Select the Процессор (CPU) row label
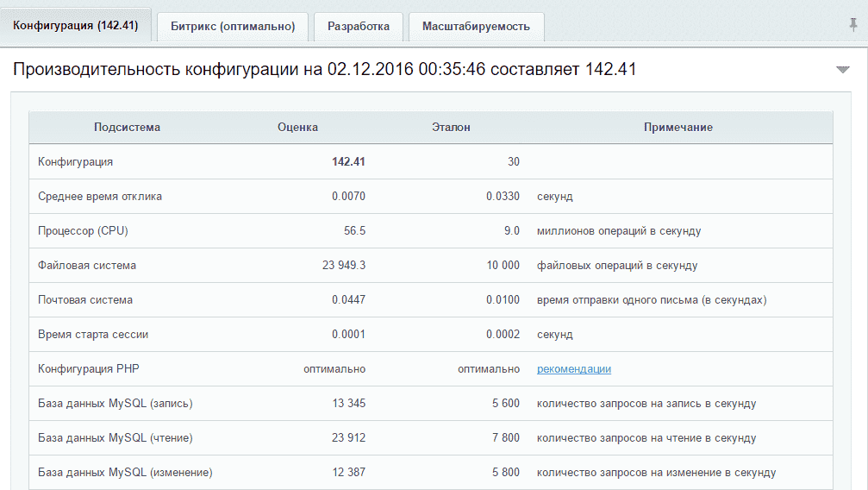The width and height of the screenshot is (868, 490). click(83, 231)
